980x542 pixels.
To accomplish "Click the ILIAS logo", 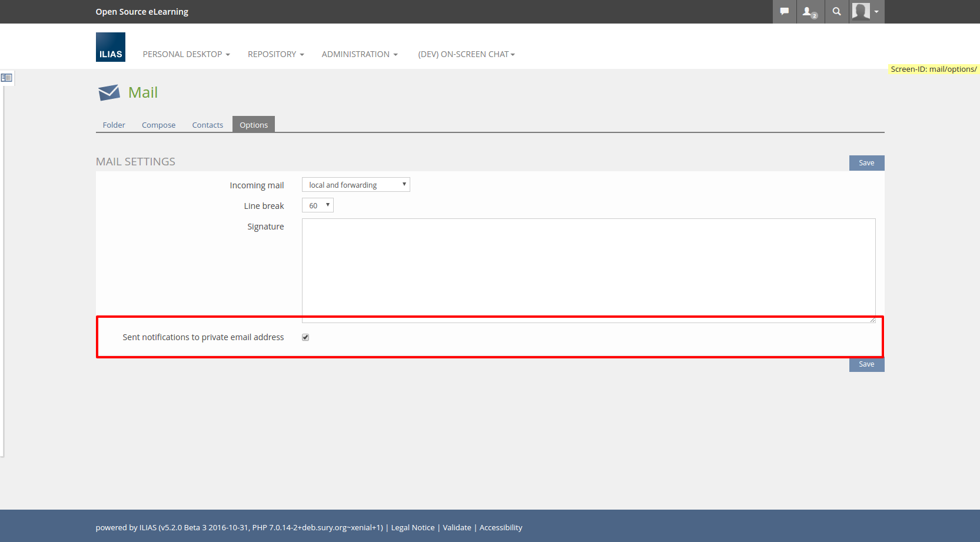I will (111, 47).
